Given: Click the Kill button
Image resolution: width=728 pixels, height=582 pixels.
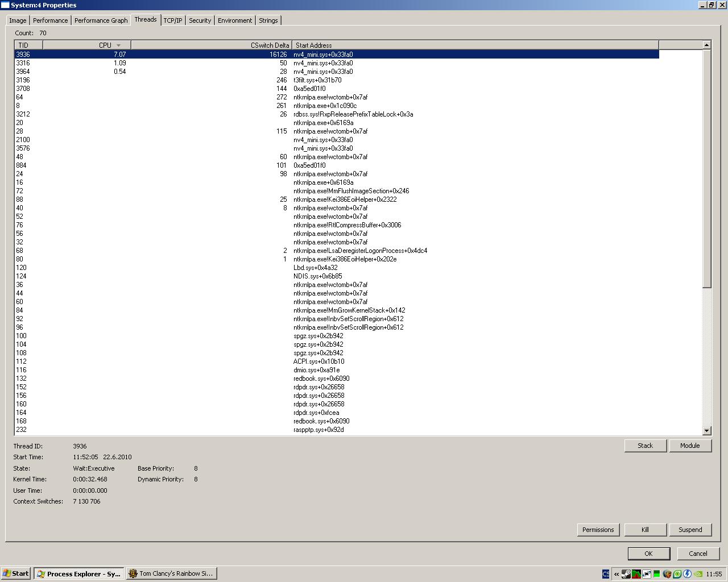Looking at the screenshot, I should point(645,530).
